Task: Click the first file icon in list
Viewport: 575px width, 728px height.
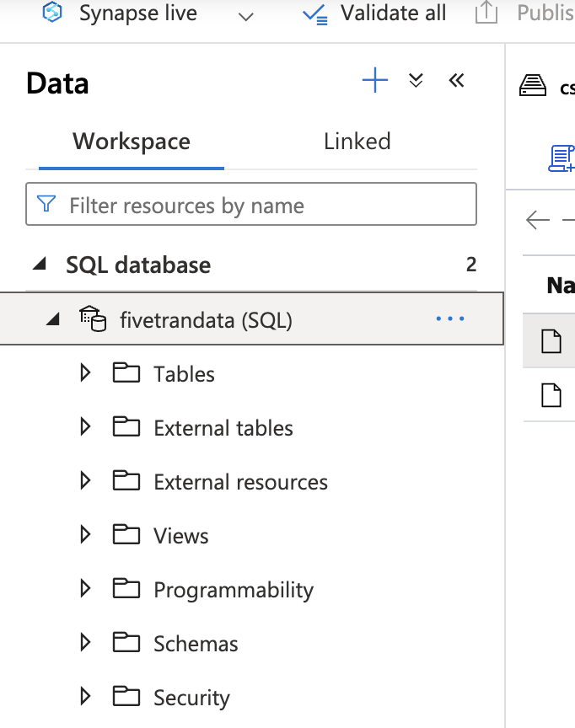Action: (x=551, y=341)
